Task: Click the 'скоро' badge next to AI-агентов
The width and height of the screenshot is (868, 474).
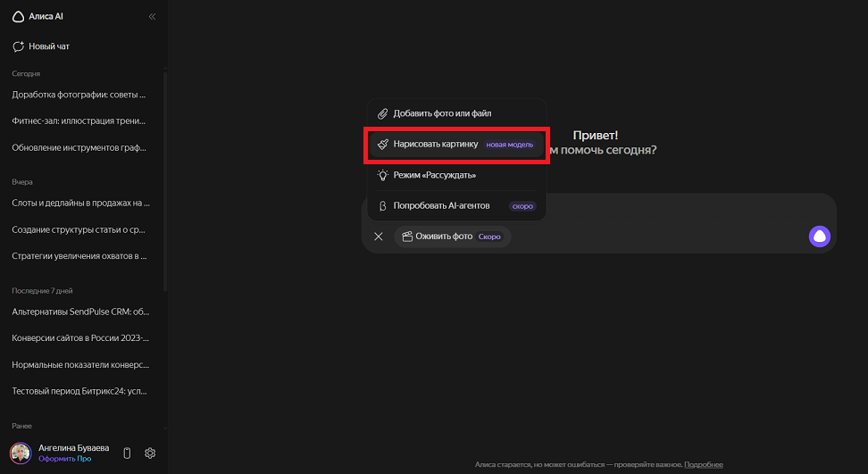Action: point(522,206)
